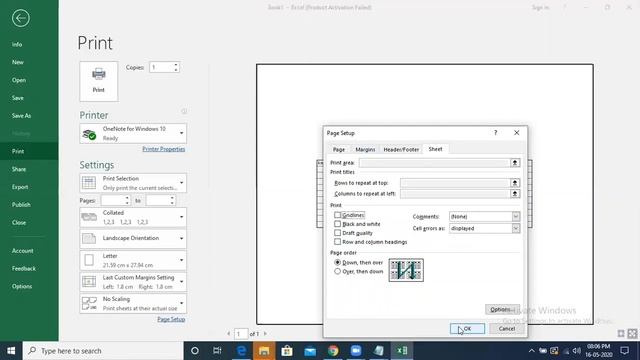Screen dimensions: 640x360
Task: Check Black and white option
Action: (x=337, y=224)
